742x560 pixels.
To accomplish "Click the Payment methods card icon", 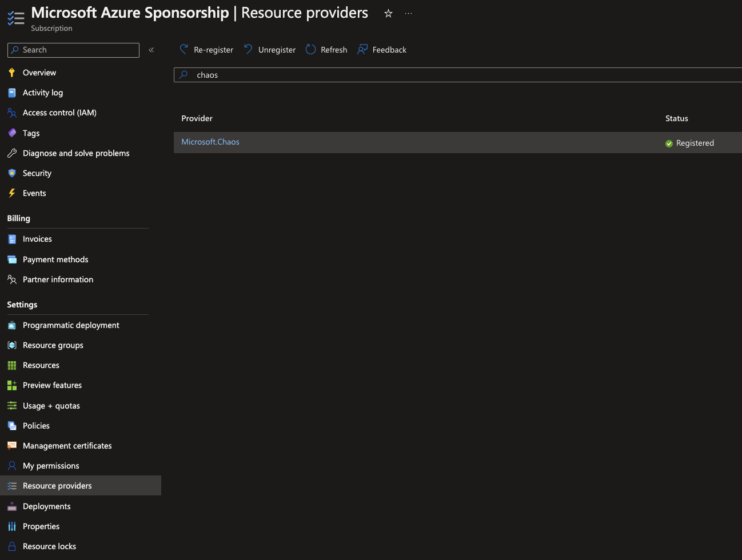I will 12,259.
